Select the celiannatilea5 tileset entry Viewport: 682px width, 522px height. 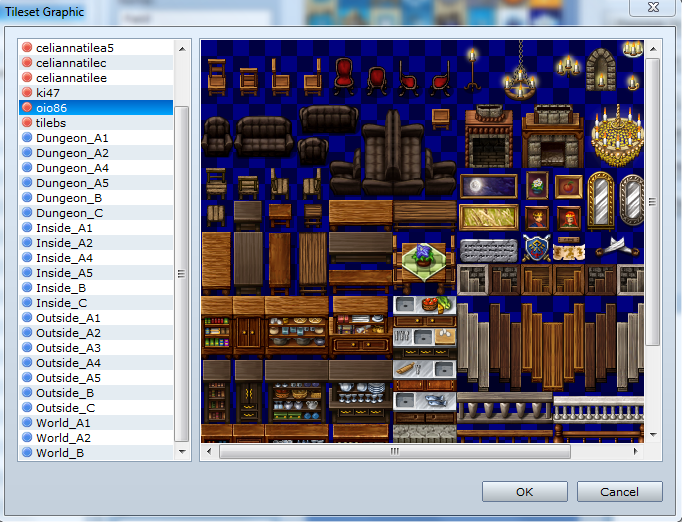click(96, 47)
